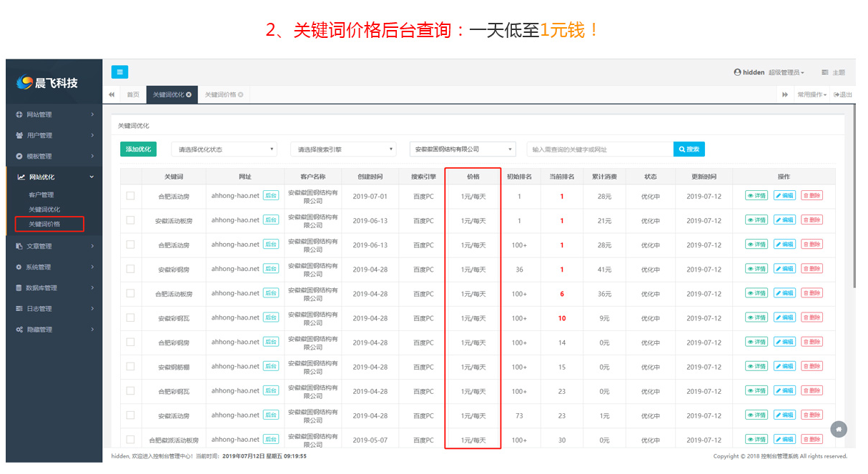This screenshot has width=868, height=474.
Task: View 详情 for the 安徽活动板房 row
Action: tap(756, 220)
